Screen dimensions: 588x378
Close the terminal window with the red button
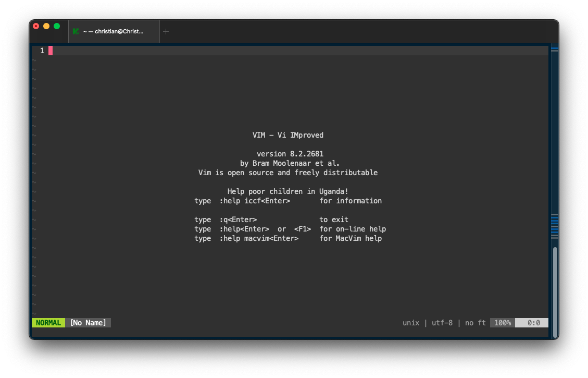point(36,26)
